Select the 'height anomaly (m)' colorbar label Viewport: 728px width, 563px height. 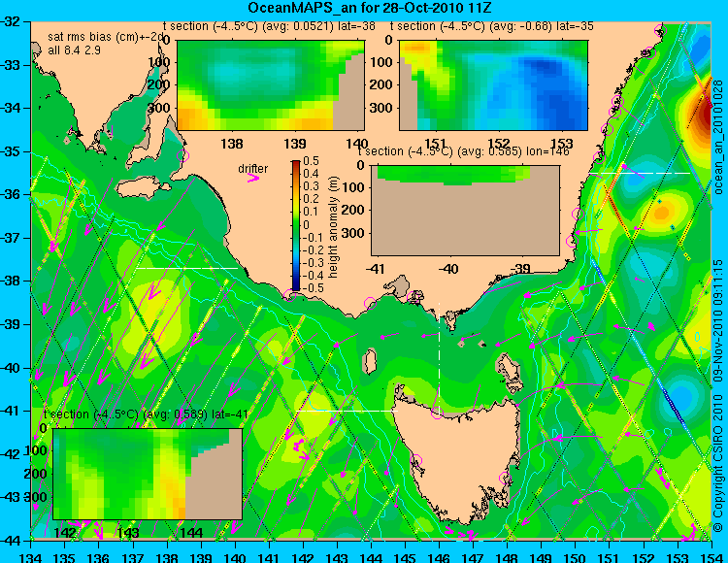pos(333,227)
